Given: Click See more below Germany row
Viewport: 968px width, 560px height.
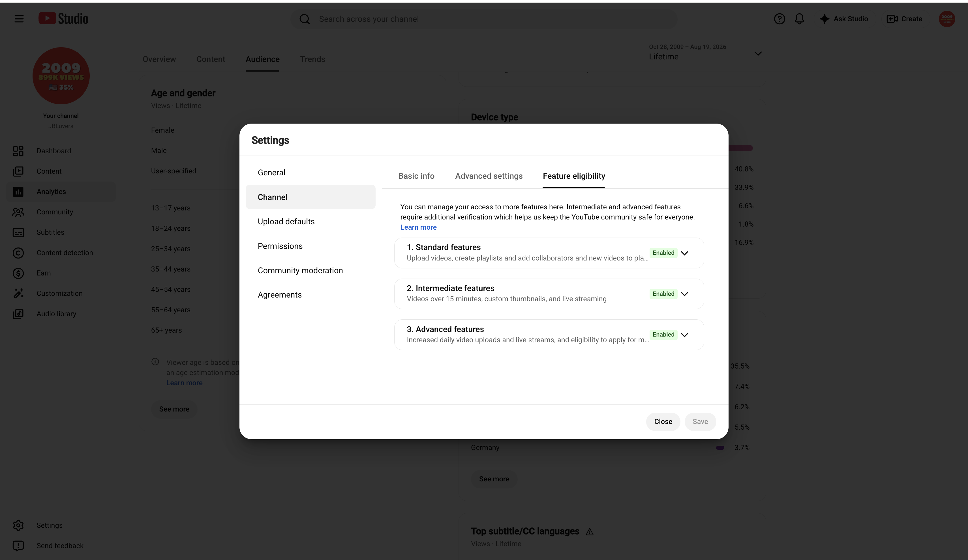Looking at the screenshot, I should [x=494, y=479].
